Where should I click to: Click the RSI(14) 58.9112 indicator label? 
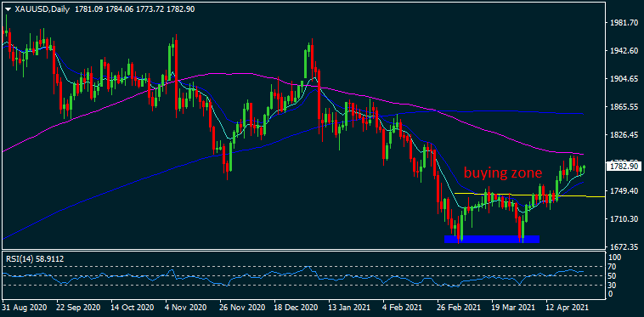(35, 258)
